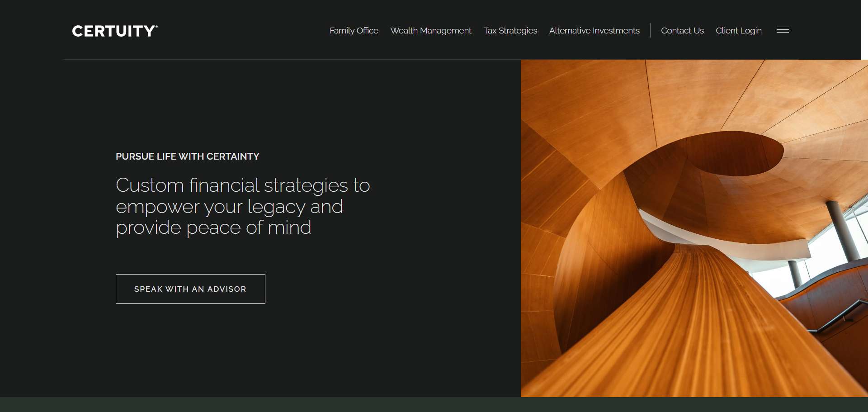This screenshot has width=868, height=412.
Task: Go to Alternative Investments in the navigation
Action: click(594, 30)
